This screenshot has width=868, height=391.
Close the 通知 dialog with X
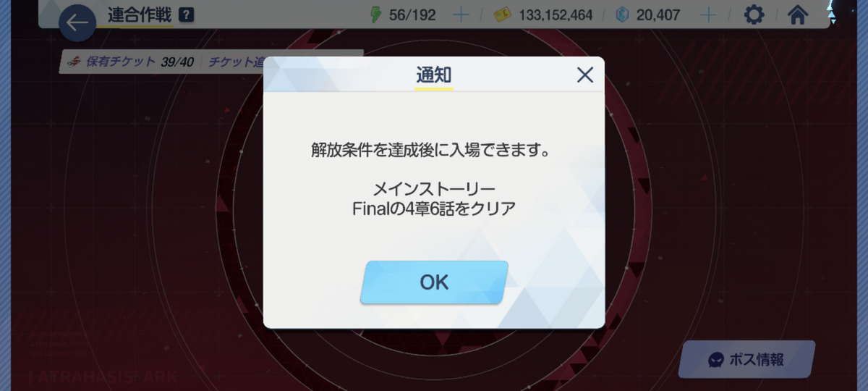click(x=584, y=75)
